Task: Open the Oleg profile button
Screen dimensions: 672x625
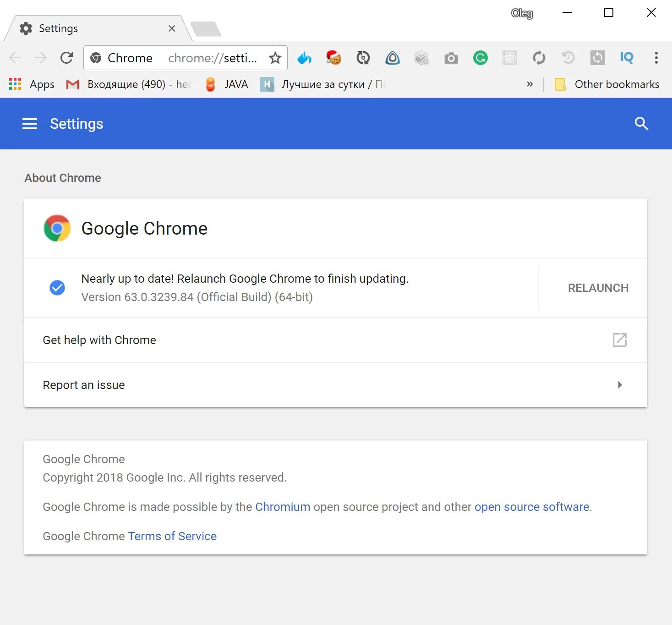Action: point(522,13)
